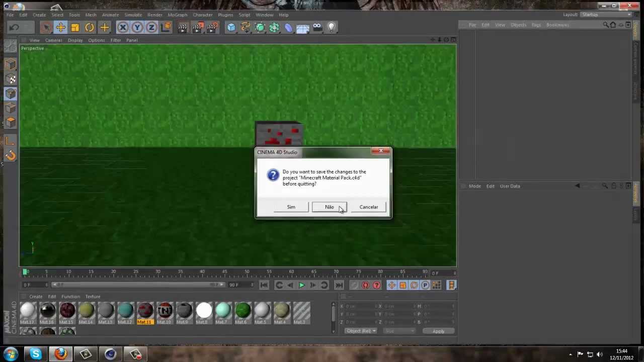
Task: Go to end of animation
Action: (339, 285)
